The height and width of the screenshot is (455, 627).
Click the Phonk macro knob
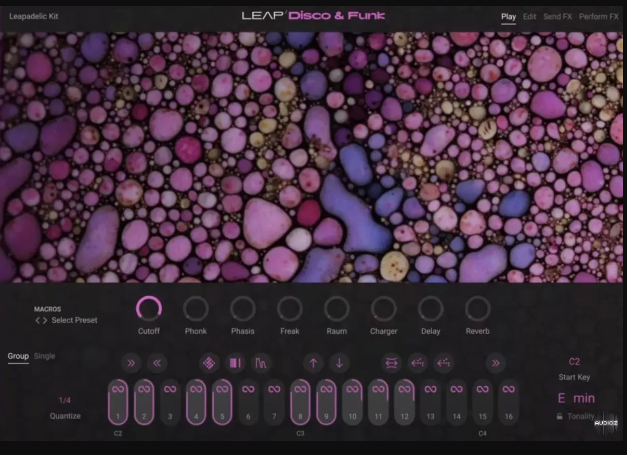[196, 309]
